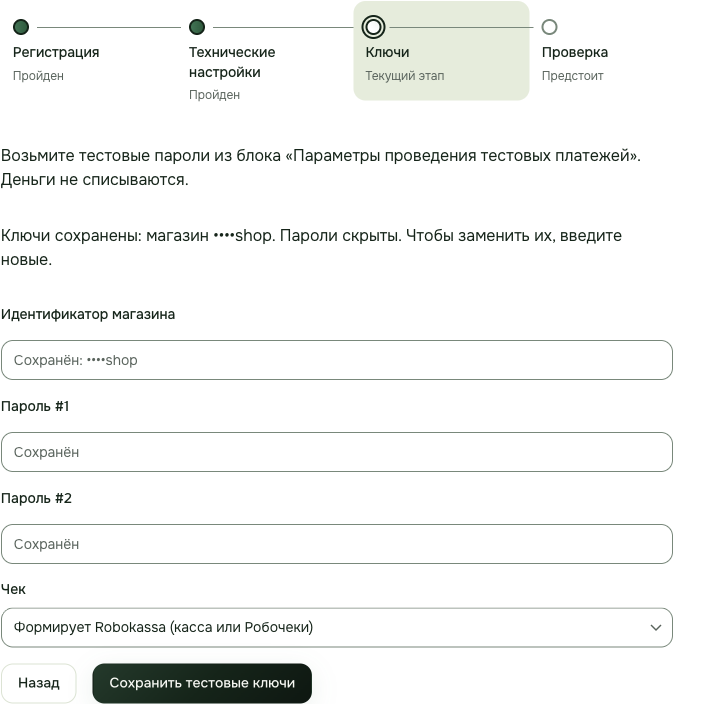Click the Ключи сохранены notice text
This screenshot has width=706, height=704.
pyautogui.click(x=311, y=247)
